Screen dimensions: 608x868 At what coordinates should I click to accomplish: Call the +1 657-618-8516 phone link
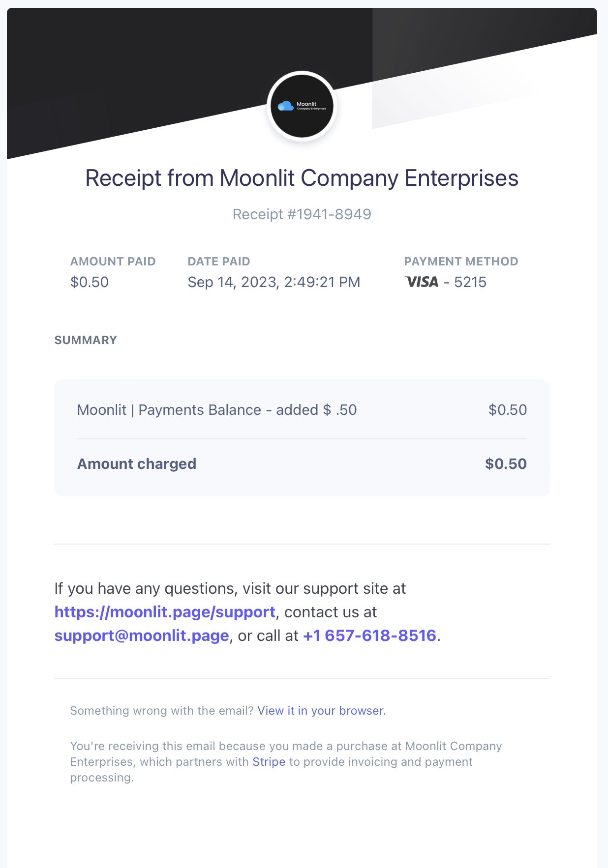[370, 636]
